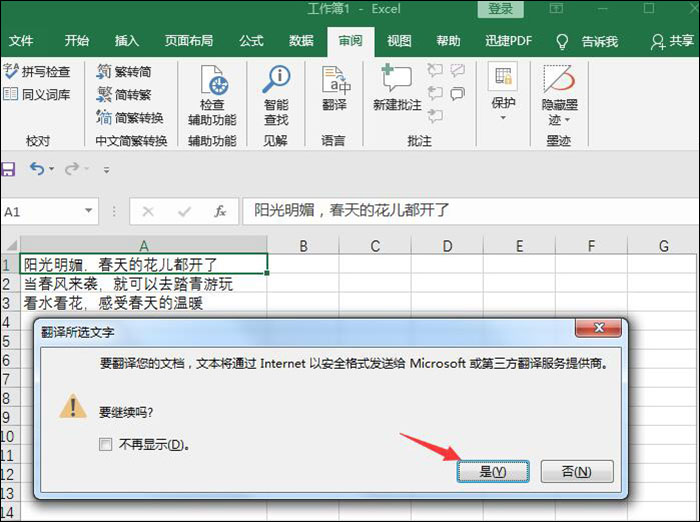The image size is (700, 522).
Task: Switch to the Page Layout (页面布局) tab
Action: coord(189,42)
